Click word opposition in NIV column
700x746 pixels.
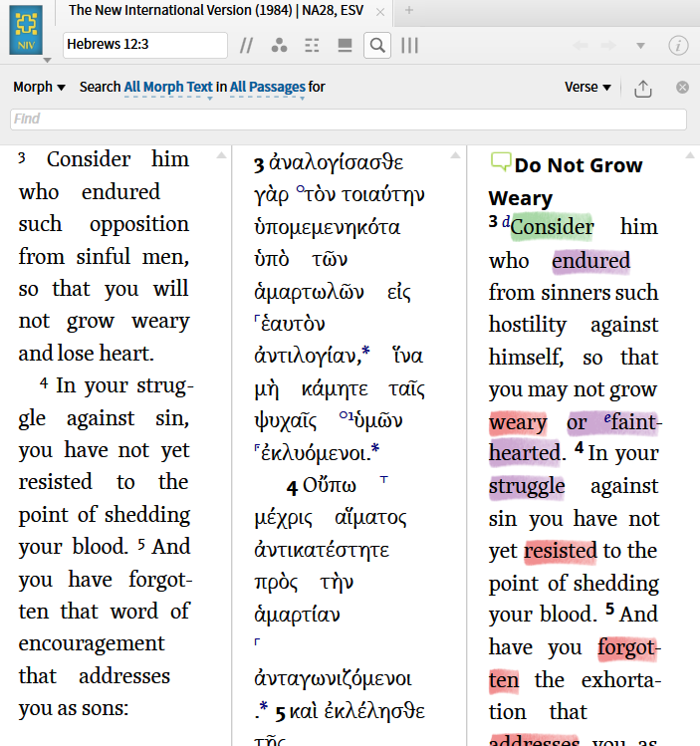(139, 224)
